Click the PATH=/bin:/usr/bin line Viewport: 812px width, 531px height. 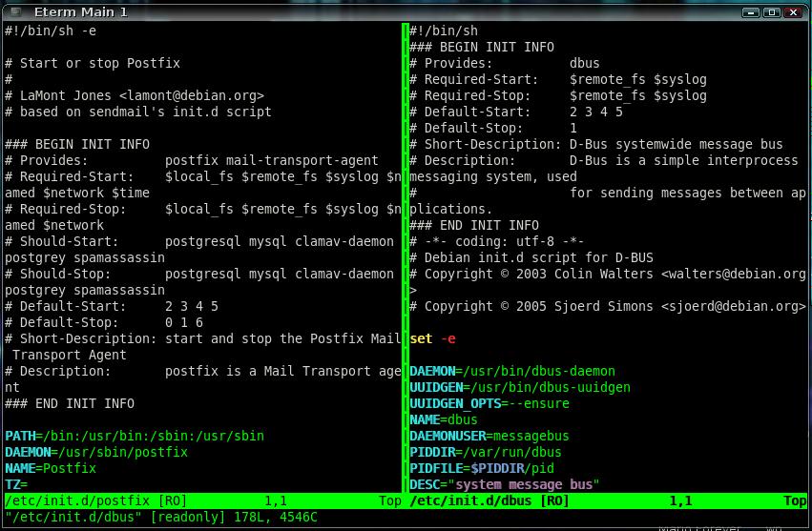[x=134, y=436]
